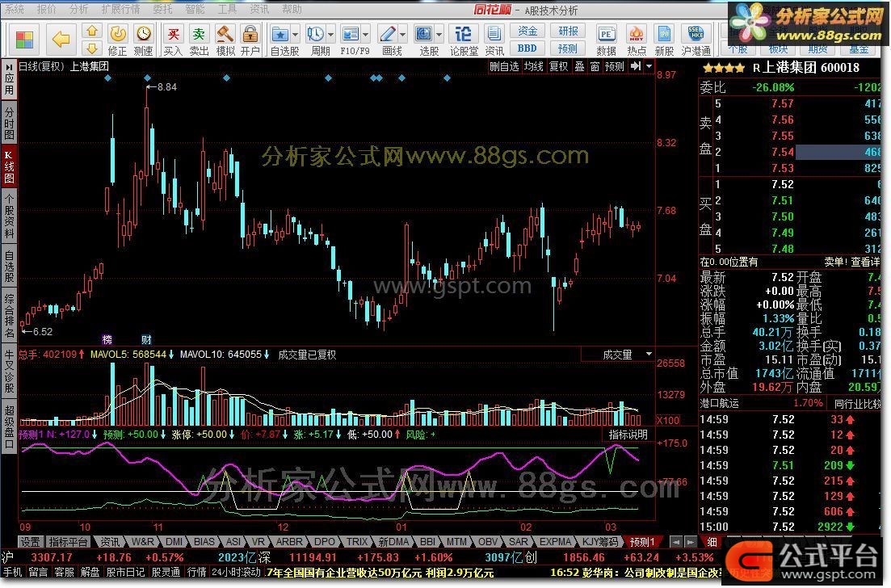Click the 开户 open account lock icon
Image resolution: width=891 pixels, height=588 pixels.
click(x=250, y=34)
